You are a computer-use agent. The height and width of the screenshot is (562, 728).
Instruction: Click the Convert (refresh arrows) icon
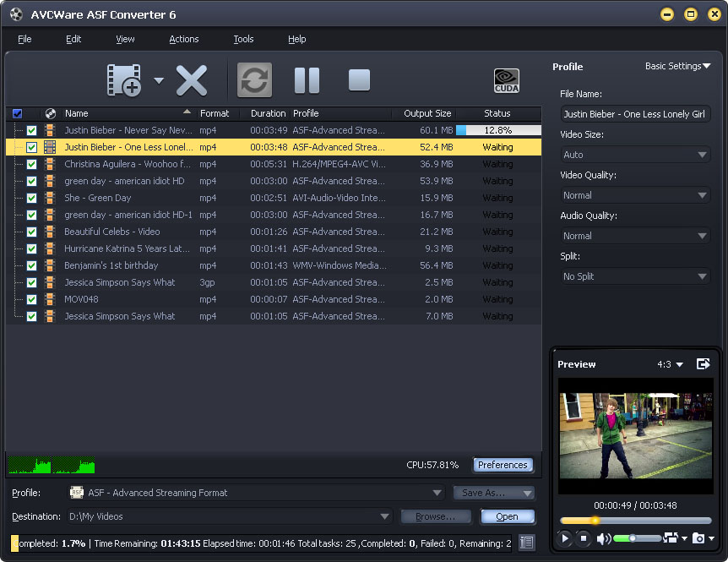pos(253,80)
